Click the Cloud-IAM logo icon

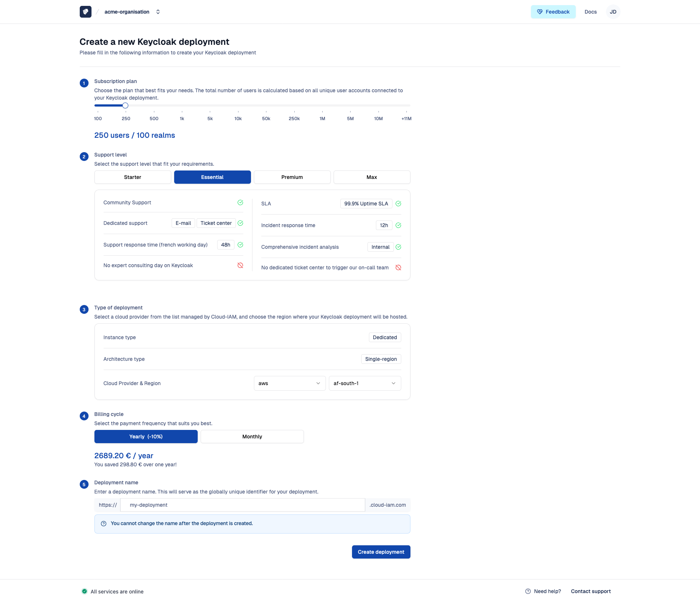pos(85,12)
